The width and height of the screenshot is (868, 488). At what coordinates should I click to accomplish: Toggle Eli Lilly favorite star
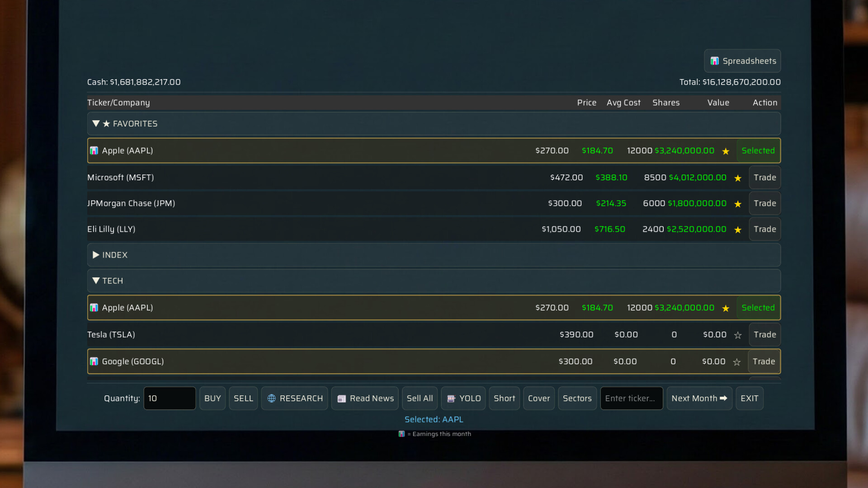(x=738, y=230)
